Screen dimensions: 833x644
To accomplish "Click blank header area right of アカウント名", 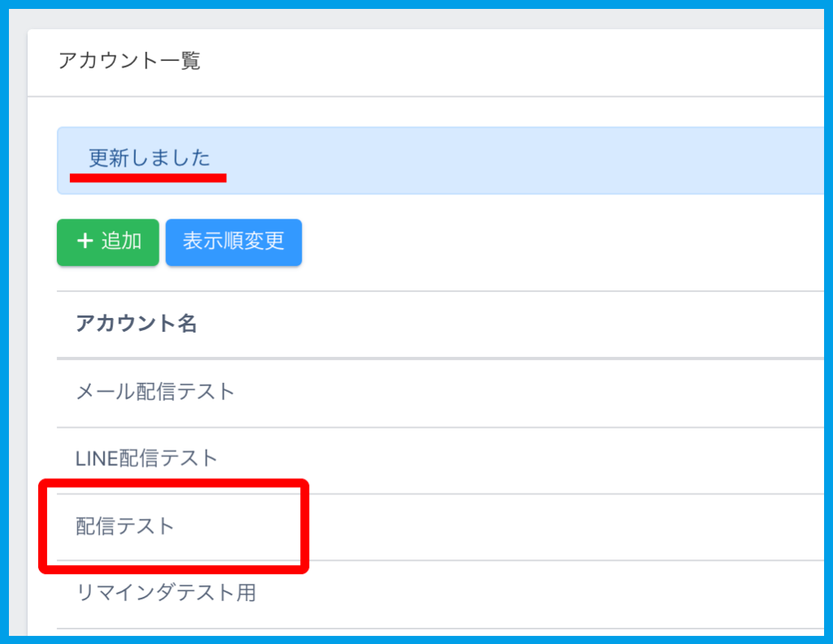I will pyautogui.click(x=521, y=324).
